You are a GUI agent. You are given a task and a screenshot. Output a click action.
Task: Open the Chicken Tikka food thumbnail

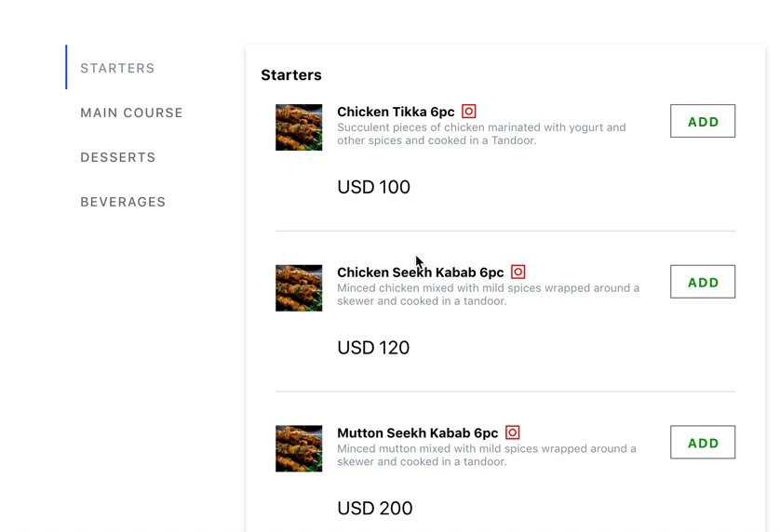pos(299,127)
